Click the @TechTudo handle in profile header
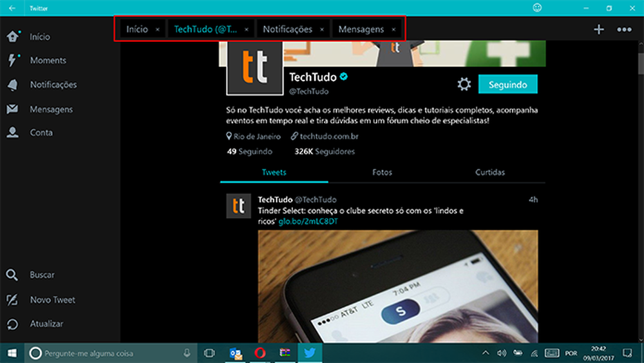The image size is (644, 363). 309,92
